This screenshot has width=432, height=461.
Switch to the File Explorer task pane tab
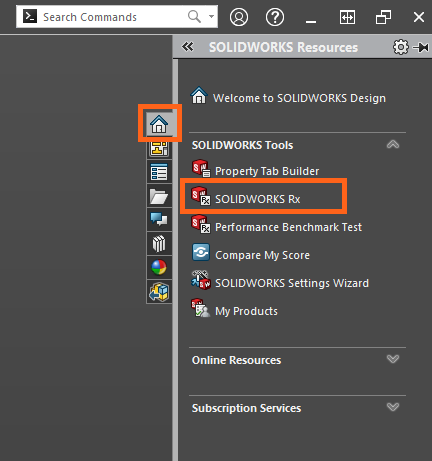(x=159, y=196)
